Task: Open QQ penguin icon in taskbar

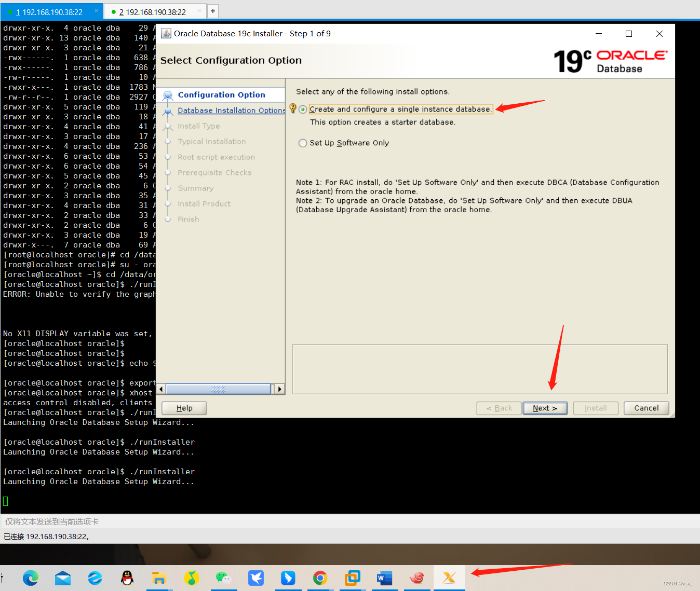Action: 127,578
